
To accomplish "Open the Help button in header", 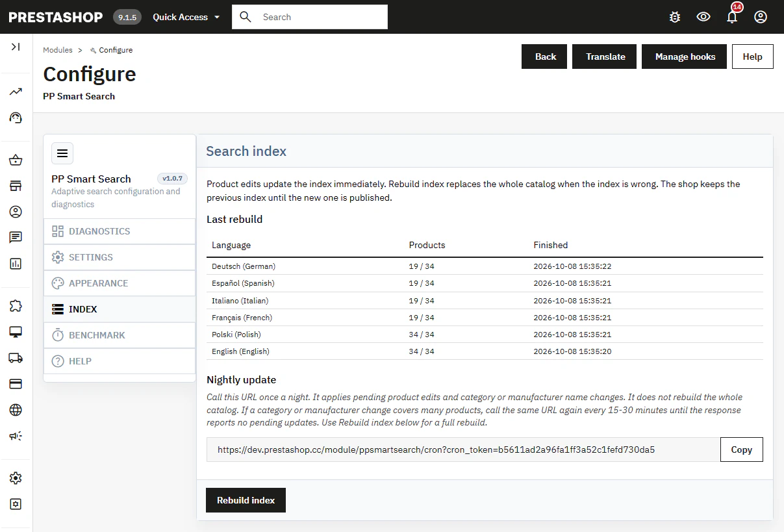I will click(x=752, y=57).
